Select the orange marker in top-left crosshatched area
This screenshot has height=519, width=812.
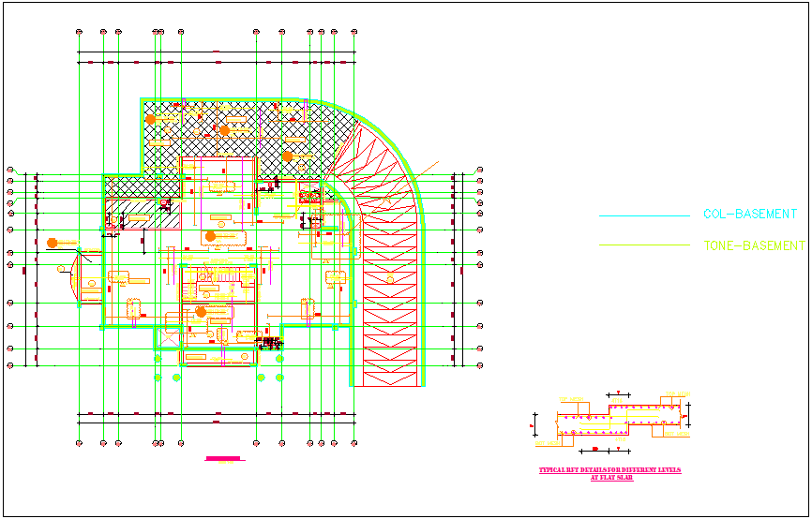point(150,119)
